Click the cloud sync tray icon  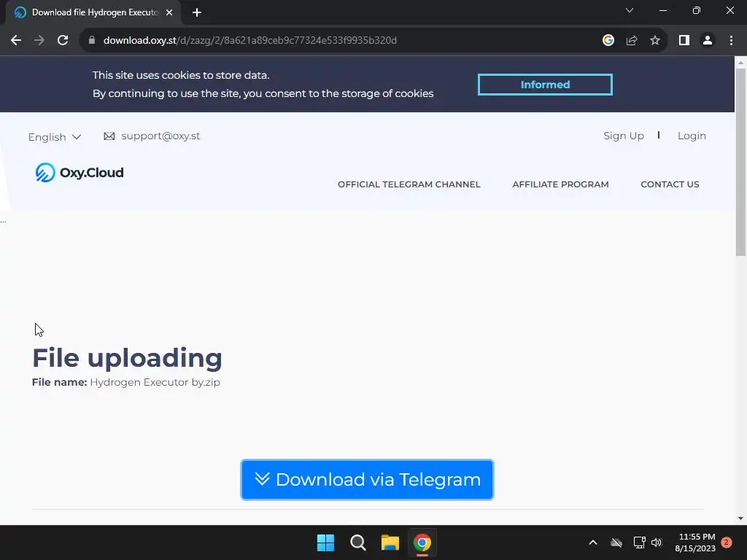click(x=616, y=542)
